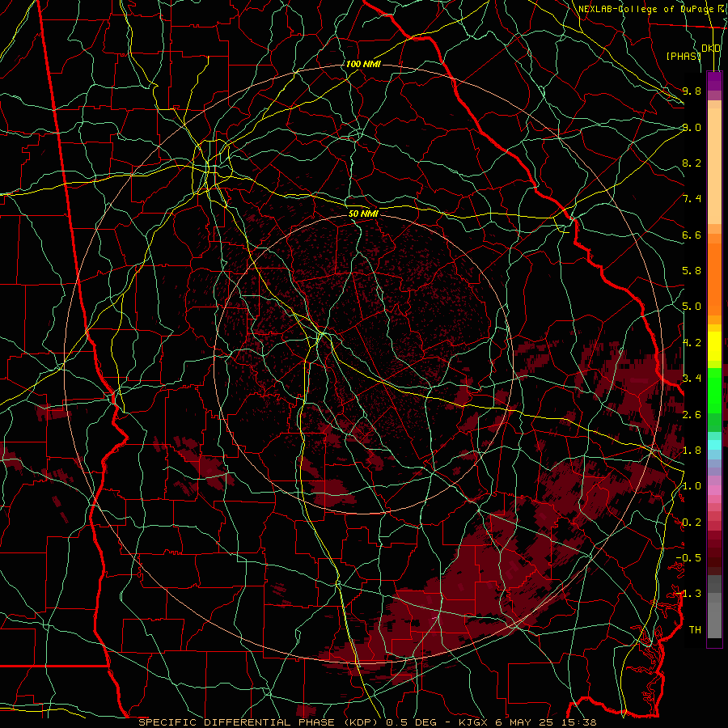Select the -1.3 value on color scale
Image resolution: width=728 pixels, height=728 pixels.
click(x=688, y=594)
